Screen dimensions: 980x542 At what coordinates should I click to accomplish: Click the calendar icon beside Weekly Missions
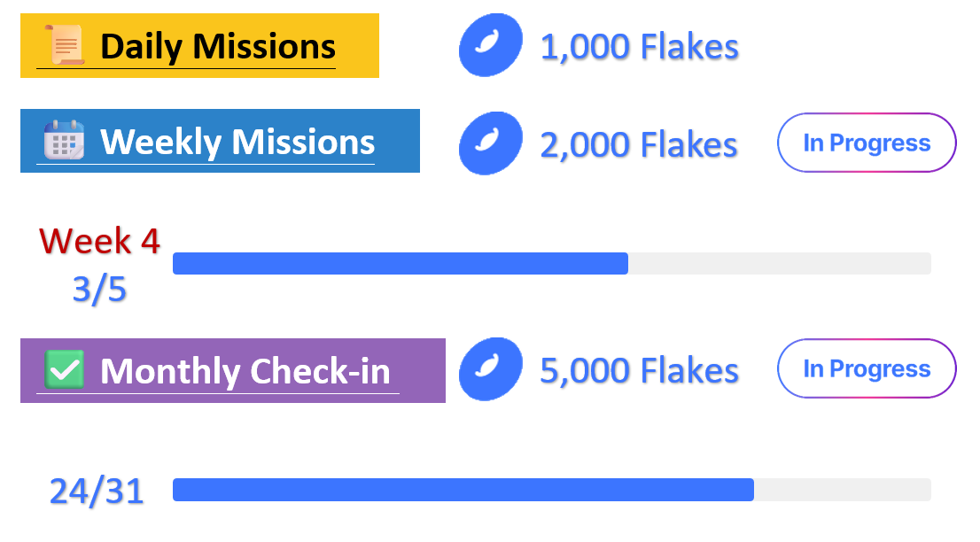tap(64, 140)
